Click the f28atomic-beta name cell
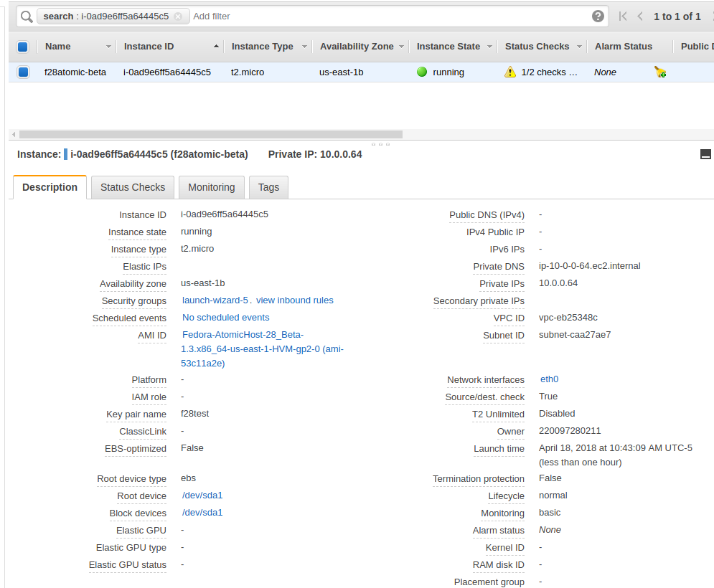The image size is (714, 588). click(75, 72)
